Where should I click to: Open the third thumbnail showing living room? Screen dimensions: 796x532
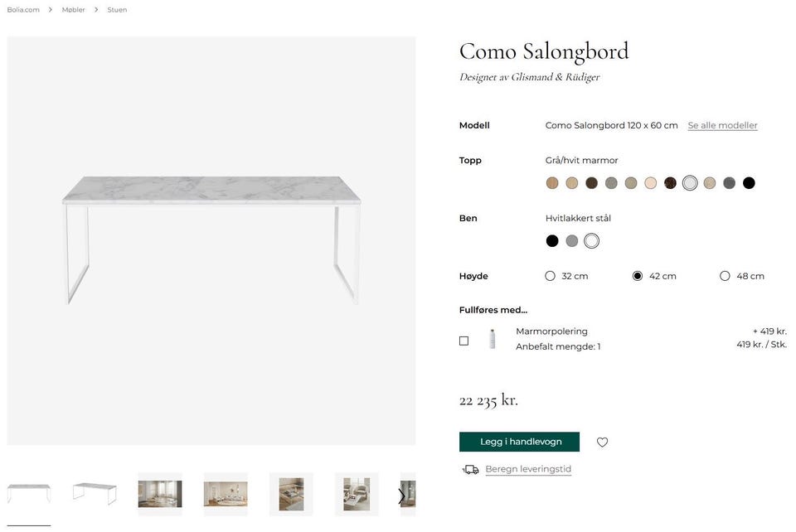[x=160, y=494]
